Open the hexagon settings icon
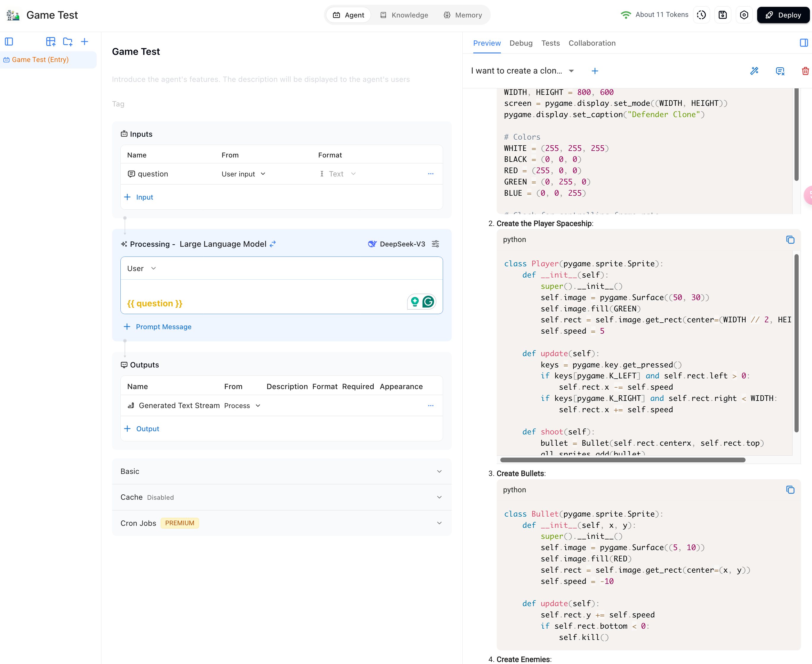This screenshot has height=664, width=812. (744, 15)
